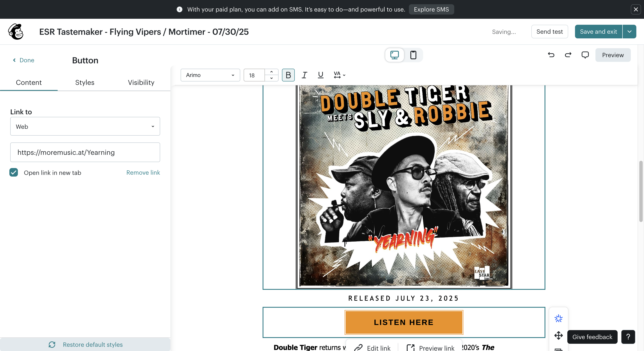Toggle bold formatting
This screenshot has width=644, height=351.
pyautogui.click(x=288, y=75)
